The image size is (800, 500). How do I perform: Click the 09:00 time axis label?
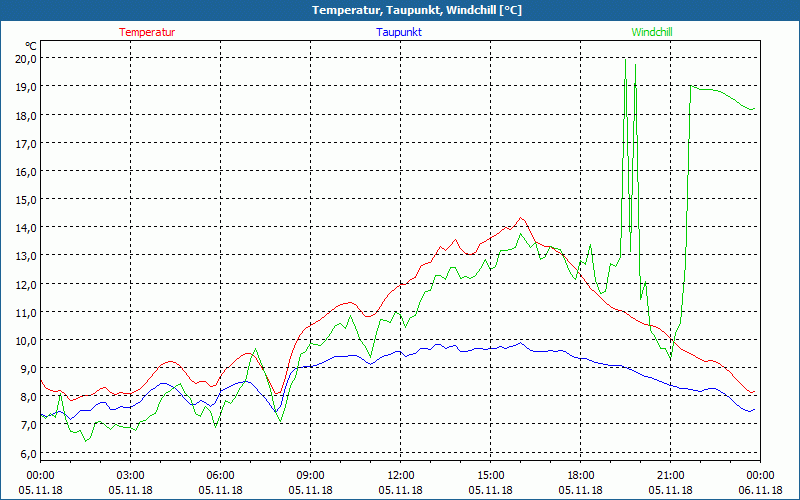[x=310, y=476]
